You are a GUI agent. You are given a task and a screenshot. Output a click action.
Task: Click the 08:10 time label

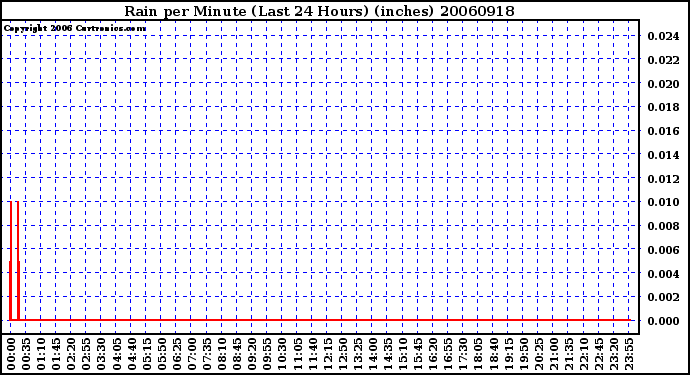click(x=222, y=354)
